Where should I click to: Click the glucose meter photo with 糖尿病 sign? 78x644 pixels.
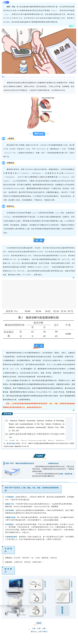click(x=39, y=51)
